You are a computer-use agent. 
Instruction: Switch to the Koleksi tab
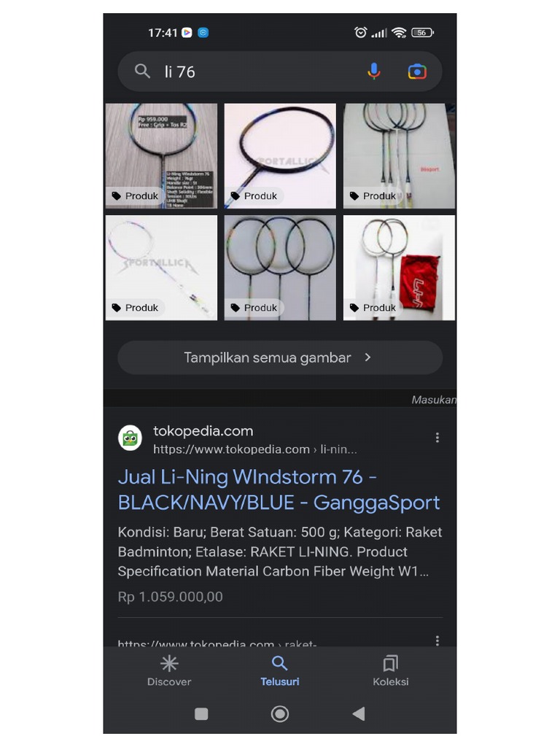coord(391,671)
